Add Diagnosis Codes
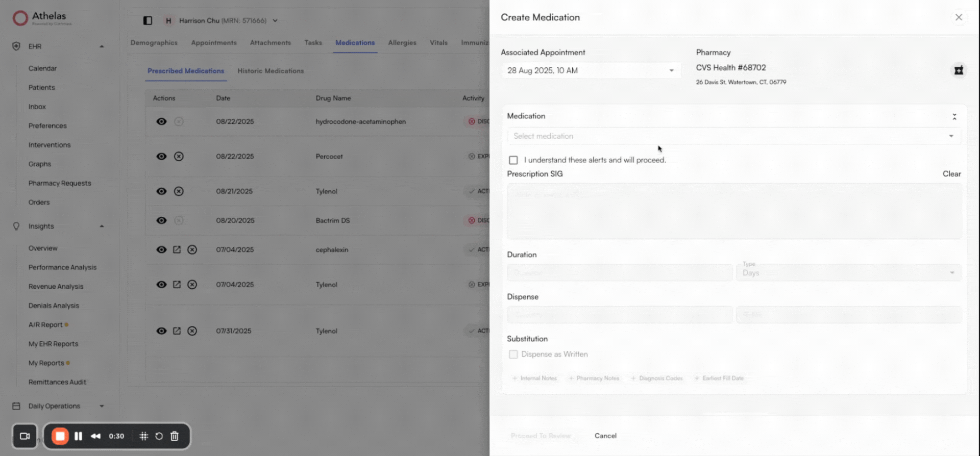The image size is (980, 456). point(656,378)
